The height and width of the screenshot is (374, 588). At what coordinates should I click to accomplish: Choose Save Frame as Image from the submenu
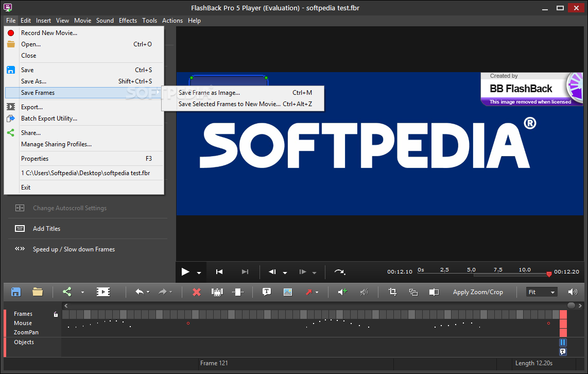(209, 93)
